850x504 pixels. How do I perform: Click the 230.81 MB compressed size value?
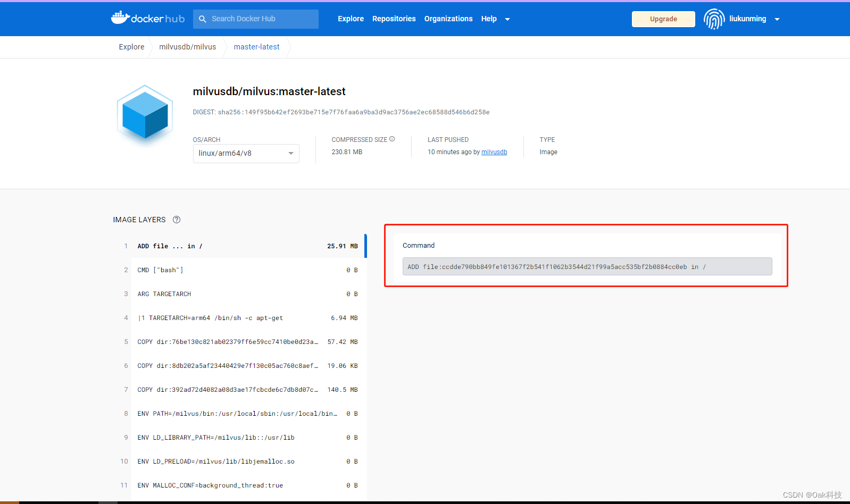[347, 152]
